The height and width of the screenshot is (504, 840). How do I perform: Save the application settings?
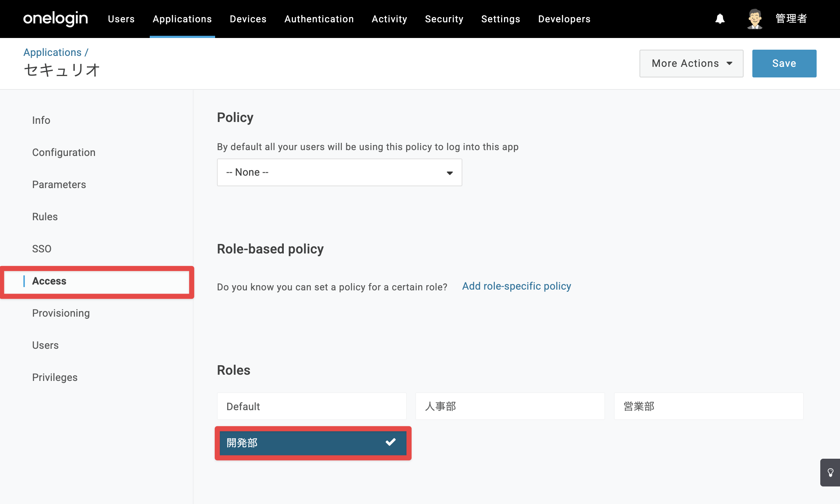click(784, 64)
